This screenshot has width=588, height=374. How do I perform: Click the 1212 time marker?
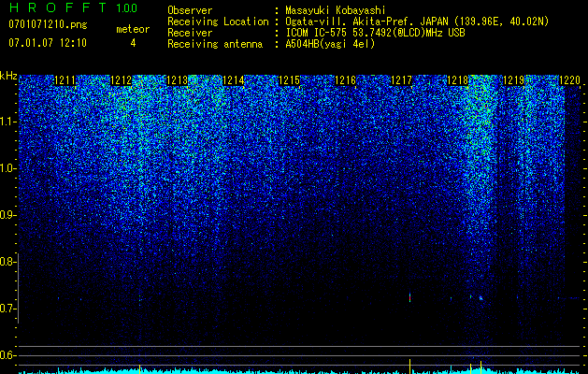(122, 80)
